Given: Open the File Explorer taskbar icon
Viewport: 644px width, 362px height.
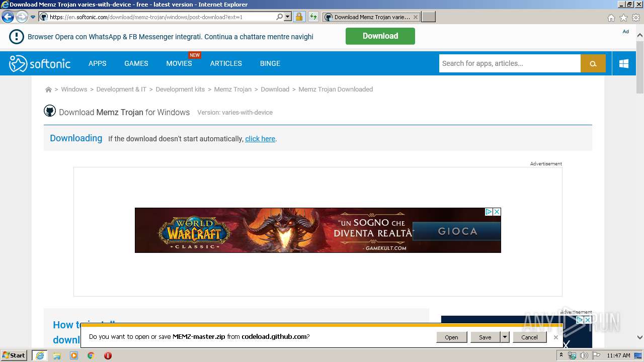Looking at the screenshot, I should [x=57, y=355].
